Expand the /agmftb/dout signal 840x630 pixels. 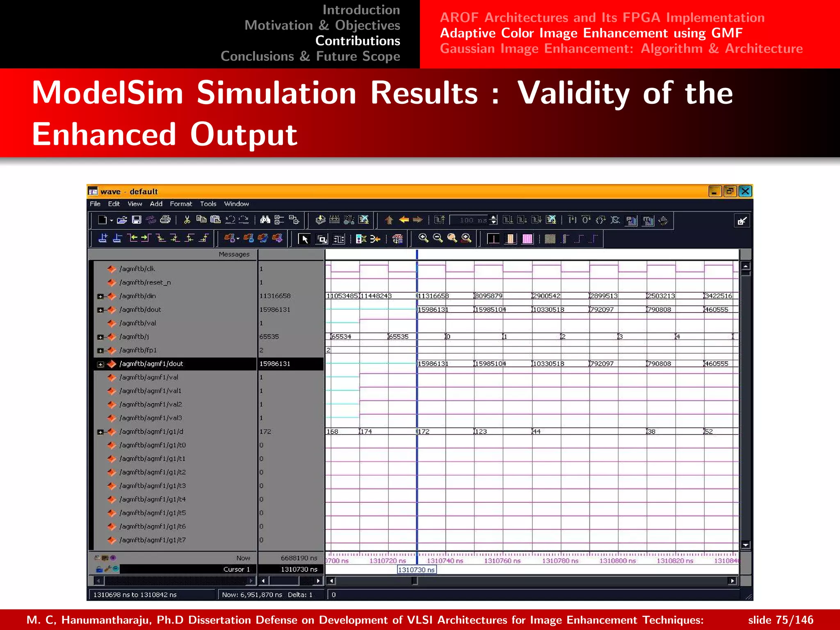click(x=100, y=310)
